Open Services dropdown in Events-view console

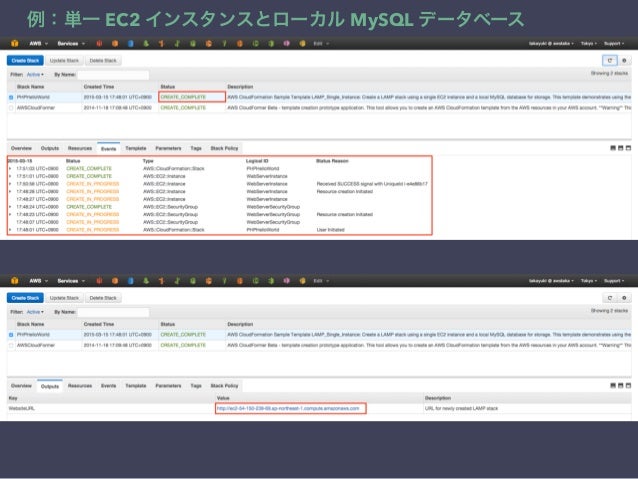71,44
